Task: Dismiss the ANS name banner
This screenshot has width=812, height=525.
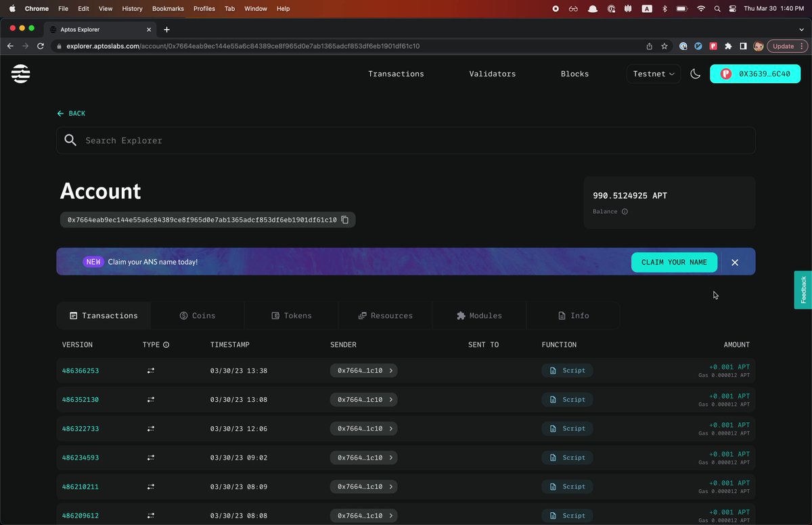Action: [735, 262]
